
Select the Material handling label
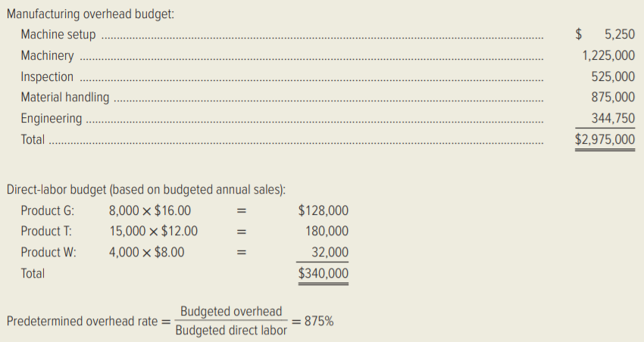click(x=65, y=97)
